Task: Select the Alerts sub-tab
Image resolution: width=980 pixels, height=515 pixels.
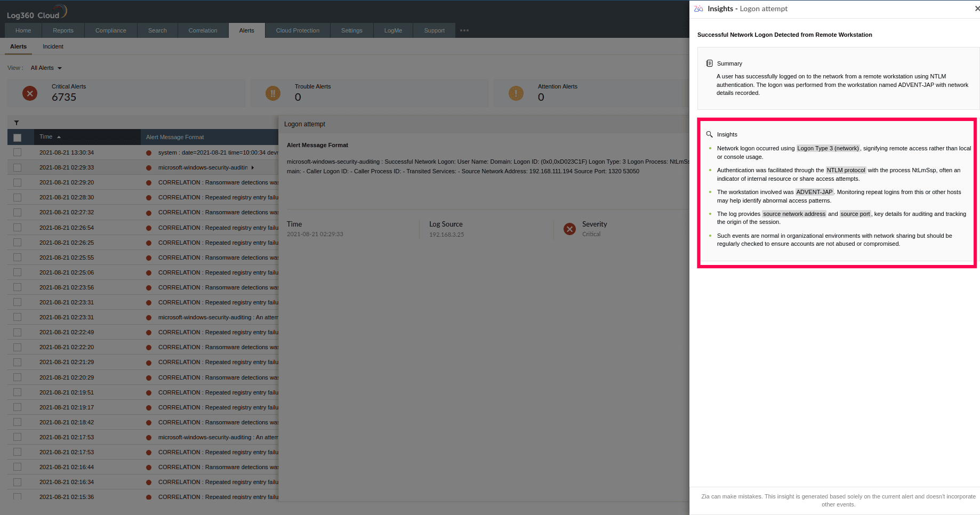Action: coord(18,46)
